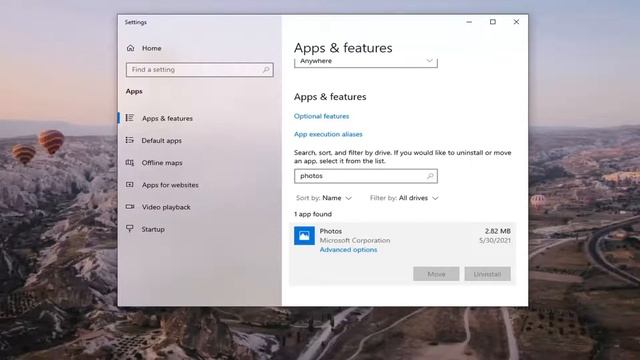640x360 pixels.
Task: Select Apps & features in sidebar
Action: click(167, 118)
